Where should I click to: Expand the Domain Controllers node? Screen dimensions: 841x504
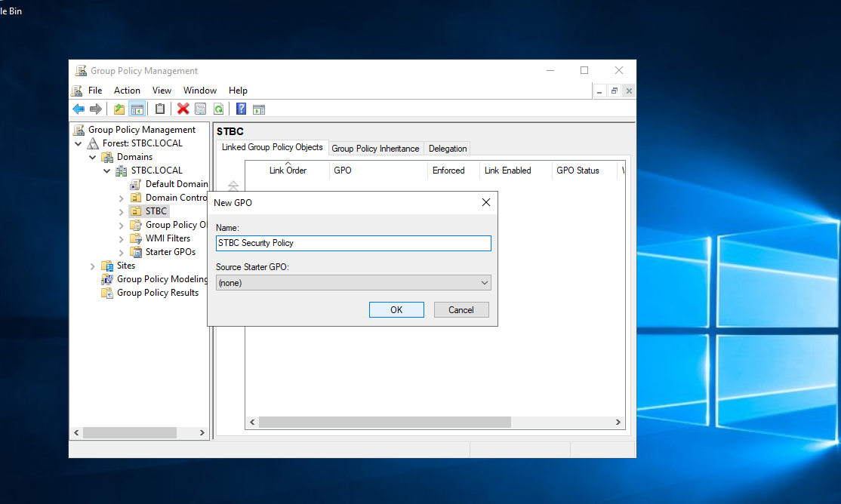(x=122, y=198)
